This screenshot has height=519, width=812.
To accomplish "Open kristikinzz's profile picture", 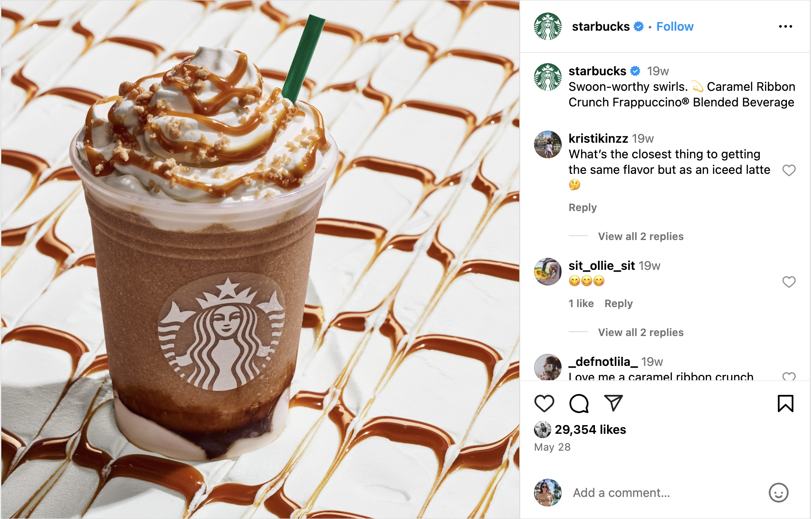I will click(x=548, y=144).
